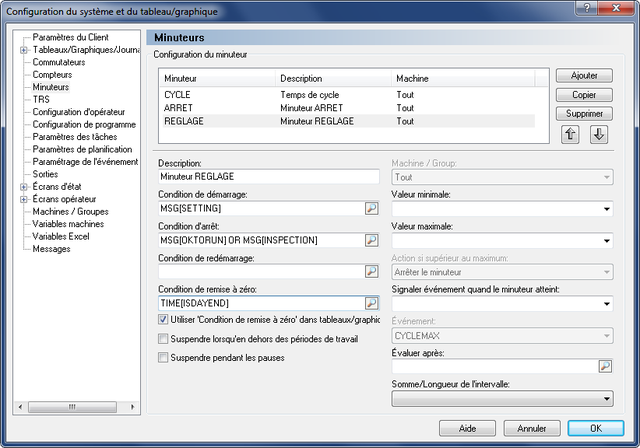Click the tree panel horizontal scrollbar
This screenshot has height=448, width=640.
(x=77, y=407)
